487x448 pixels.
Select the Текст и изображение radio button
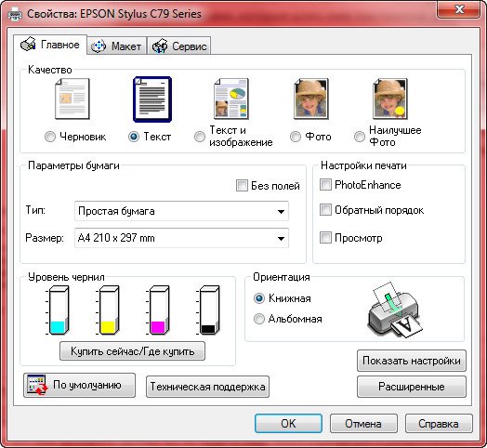point(200,137)
